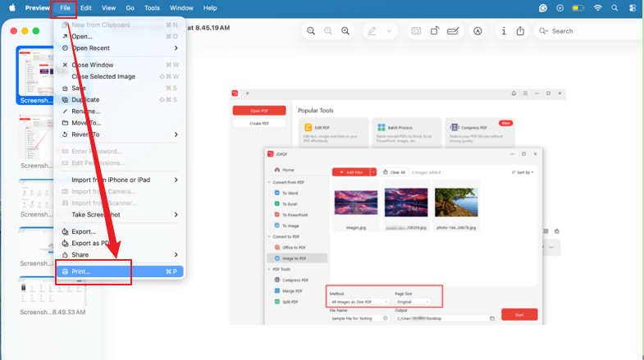
Task: Open the Apple menu
Action: (x=12, y=8)
